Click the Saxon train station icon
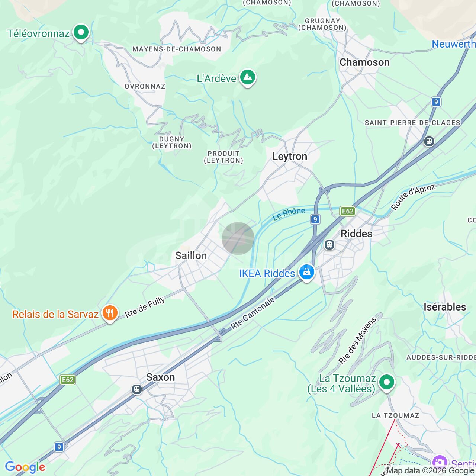 [x=136, y=389]
